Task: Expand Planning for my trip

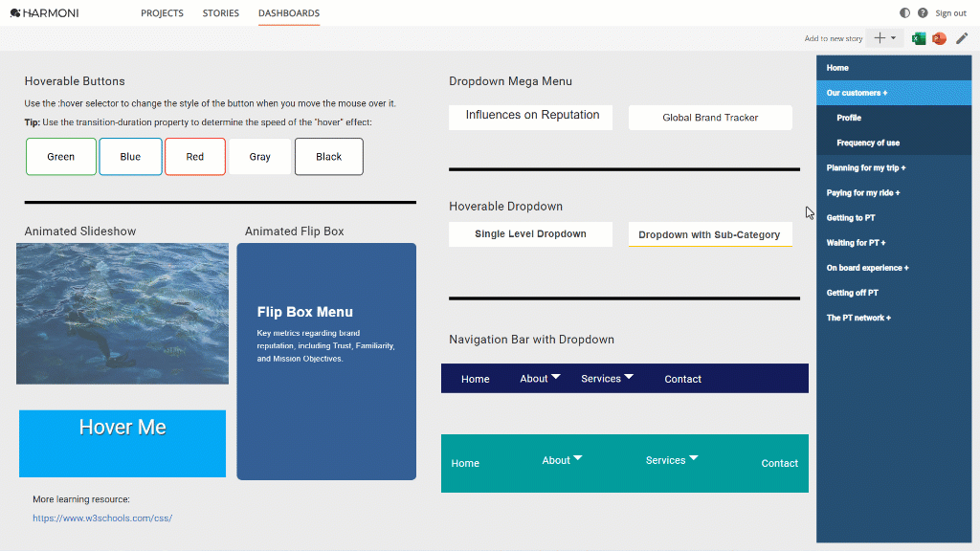Action: point(894,167)
